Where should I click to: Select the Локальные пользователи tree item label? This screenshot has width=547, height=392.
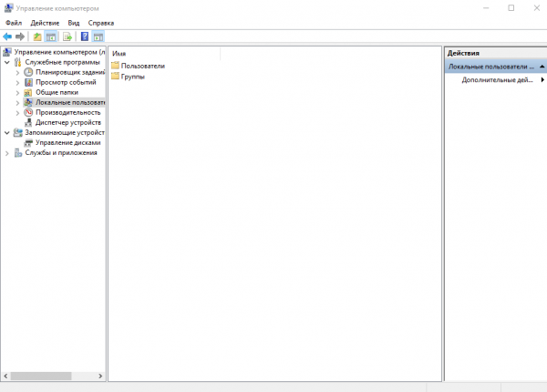70,102
